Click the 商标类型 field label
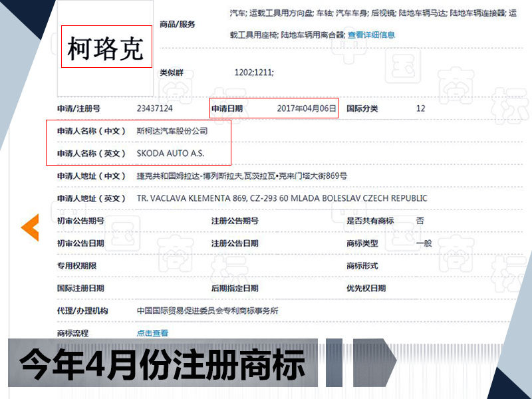 click(362, 243)
